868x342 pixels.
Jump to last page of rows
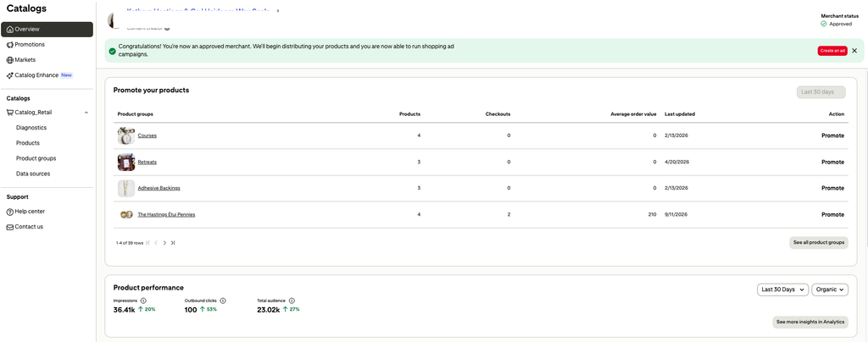[x=173, y=243]
